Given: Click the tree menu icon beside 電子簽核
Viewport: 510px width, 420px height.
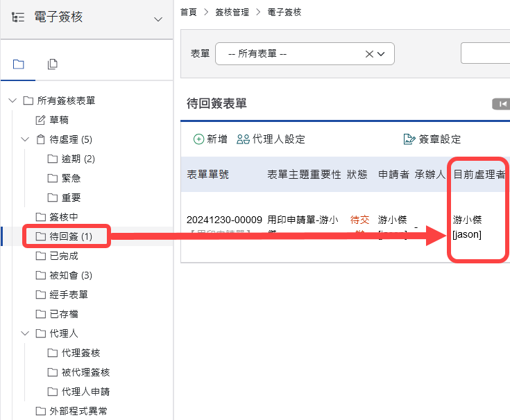Looking at the screenshot, I should (x=18, y=17).
